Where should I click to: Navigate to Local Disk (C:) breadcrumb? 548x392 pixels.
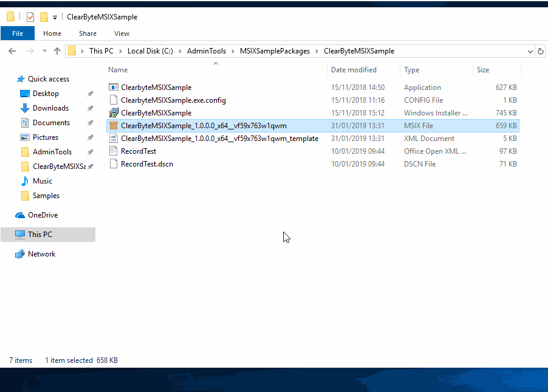pyautogui.click(x=150, y=51)
